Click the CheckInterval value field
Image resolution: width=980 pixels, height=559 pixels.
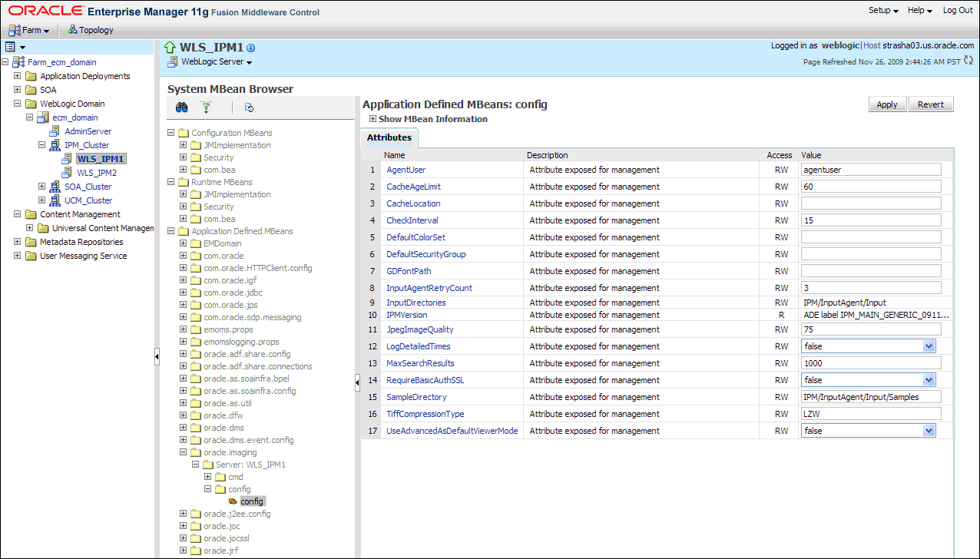(x=871, y=220)
